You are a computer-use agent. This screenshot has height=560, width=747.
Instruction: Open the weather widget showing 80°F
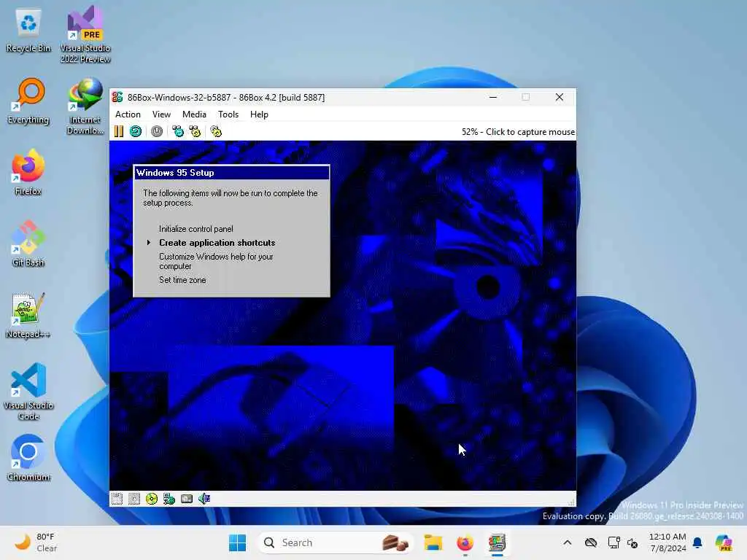(x=36, y=542)
